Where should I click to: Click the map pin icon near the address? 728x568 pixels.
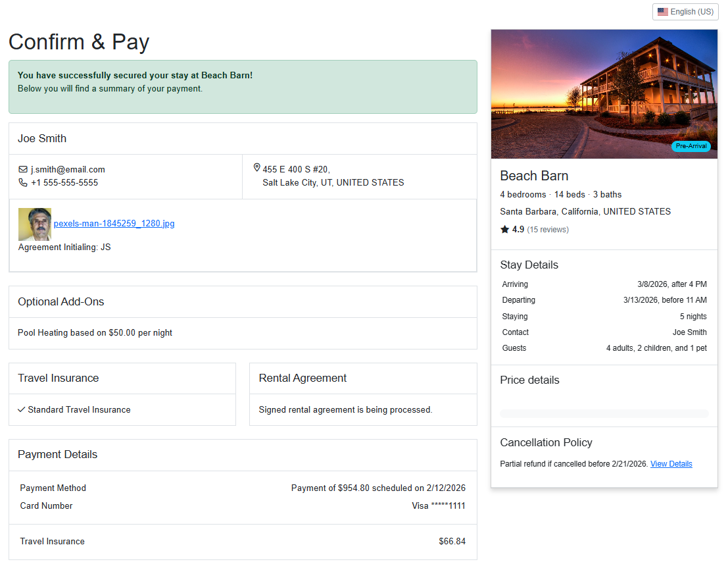click(256, 167)
